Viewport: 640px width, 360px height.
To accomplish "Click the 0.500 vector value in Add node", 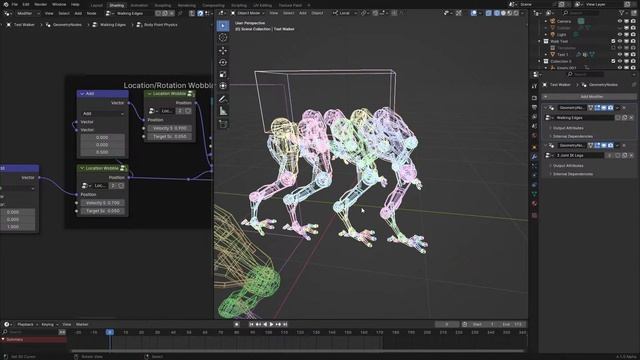I will [x=102, y=152].
